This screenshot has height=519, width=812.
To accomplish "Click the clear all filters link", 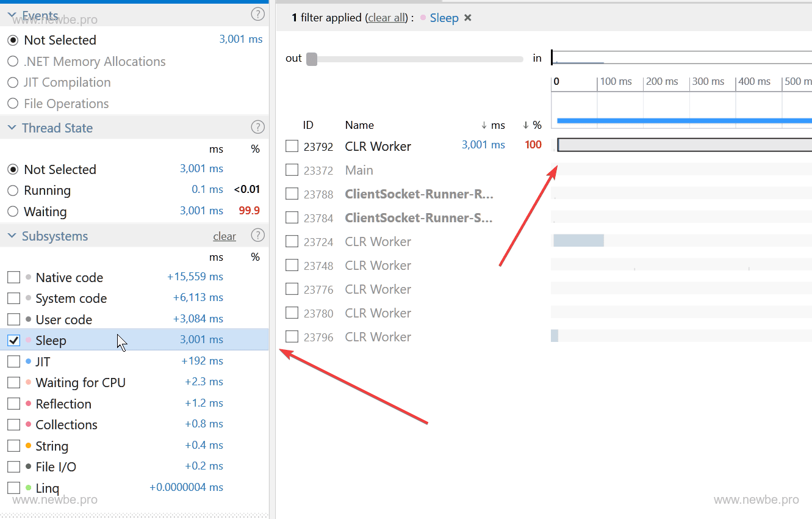I will click(x=387, y=18).
